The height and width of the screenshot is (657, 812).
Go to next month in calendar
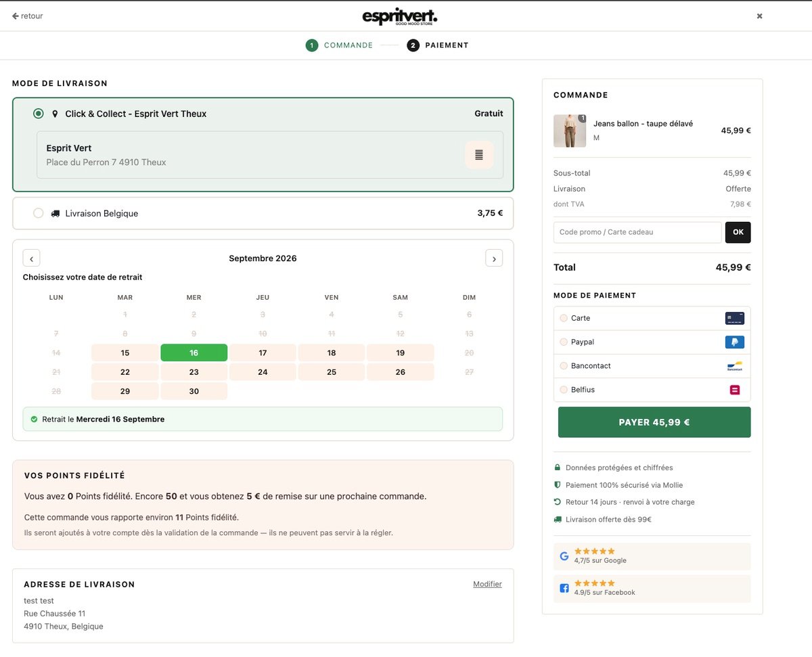[x=494, y=258]
